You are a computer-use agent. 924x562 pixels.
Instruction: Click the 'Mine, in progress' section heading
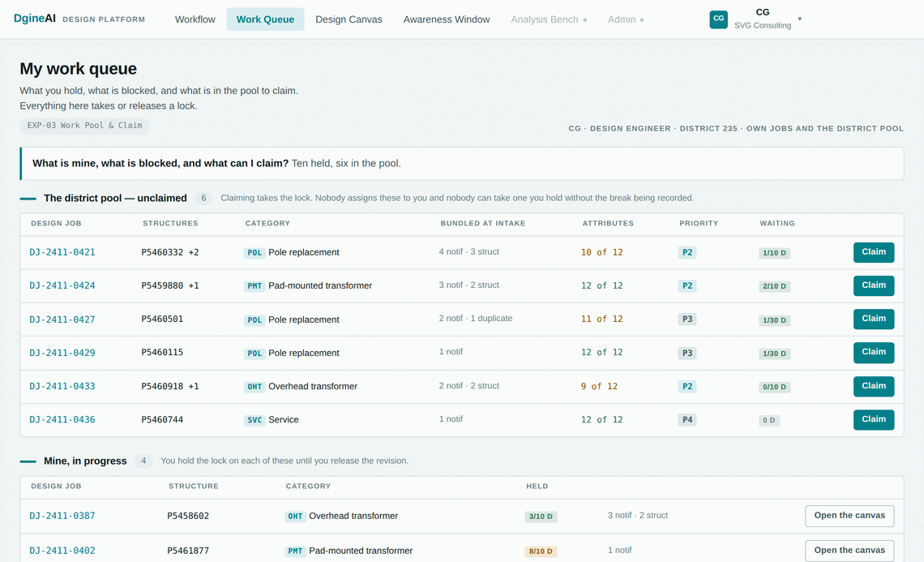pos(85,461)
